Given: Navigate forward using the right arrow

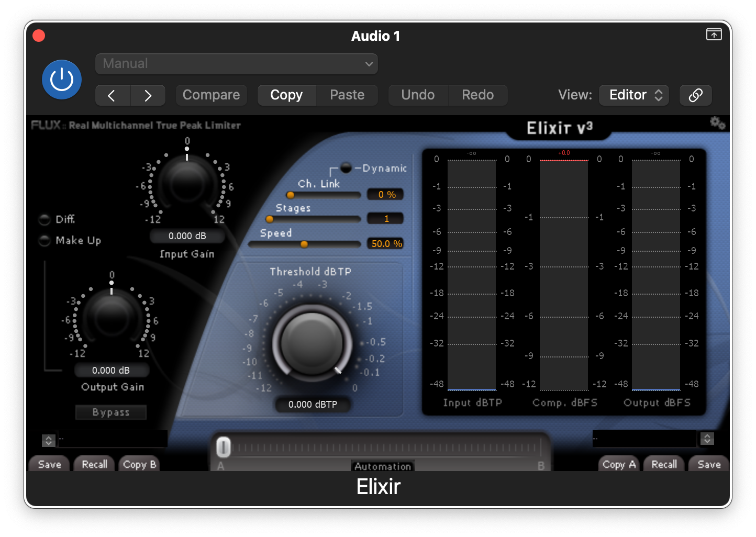Looking at the screenshot, I should (148, 95).
